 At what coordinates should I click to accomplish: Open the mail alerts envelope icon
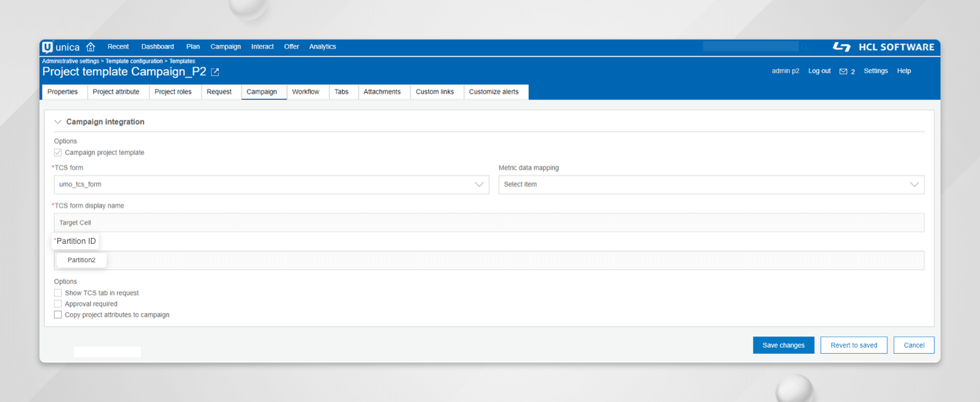click(x=843, y=72)
